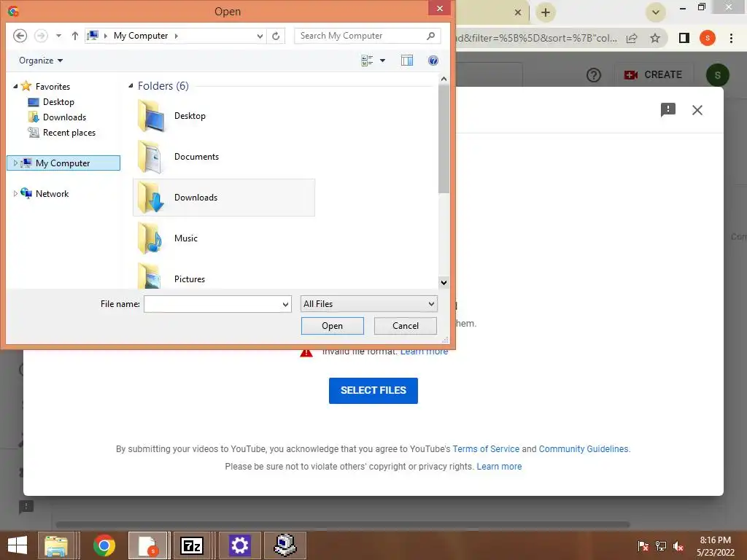This screenshot has width=747, height=560.
Task: Click the file list scroll down arrow
Action: pos(444,282)
